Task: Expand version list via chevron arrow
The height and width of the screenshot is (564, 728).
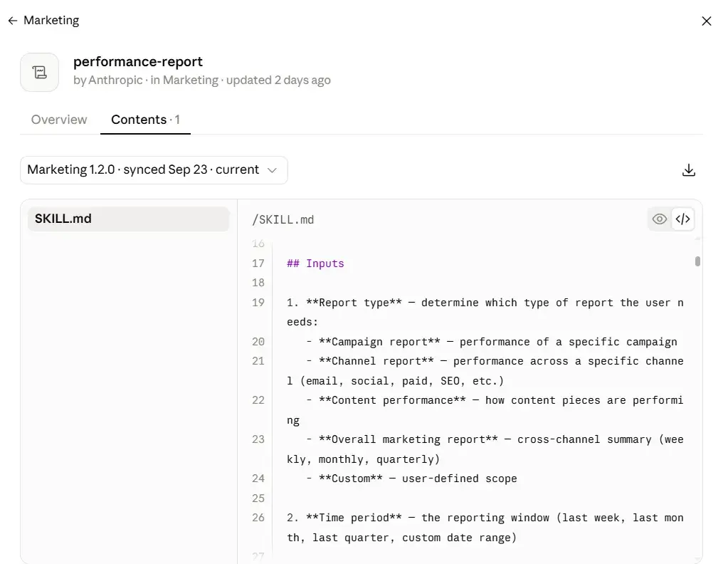Action: [272, 170]
